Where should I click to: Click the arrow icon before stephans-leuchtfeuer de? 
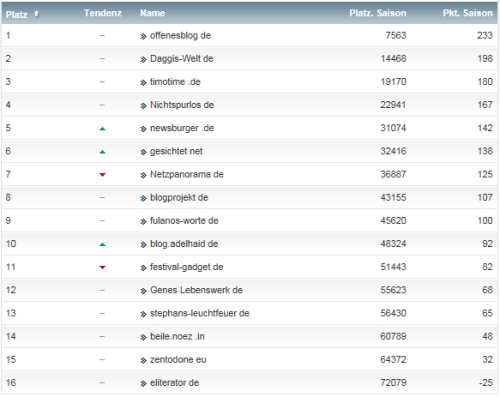143,314
